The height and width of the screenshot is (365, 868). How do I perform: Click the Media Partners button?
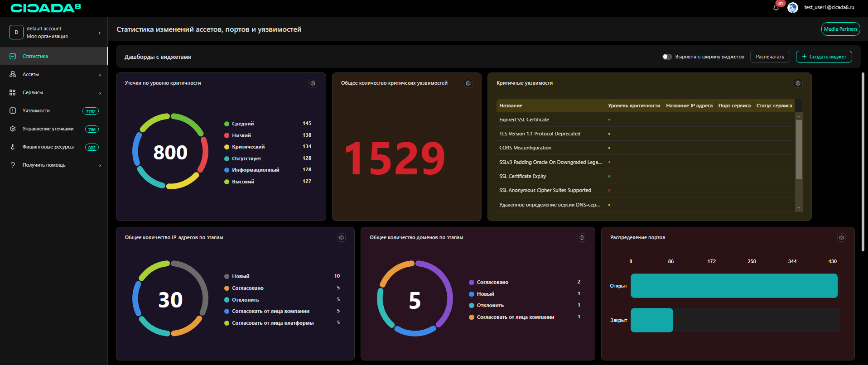(x=840, y=29)
